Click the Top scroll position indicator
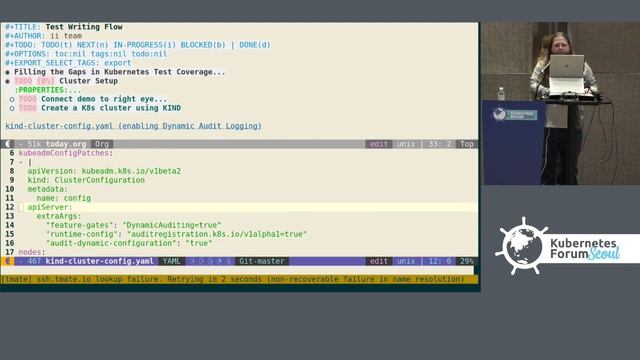The width and height of the screenshot is (640, 360). (467, 144)
